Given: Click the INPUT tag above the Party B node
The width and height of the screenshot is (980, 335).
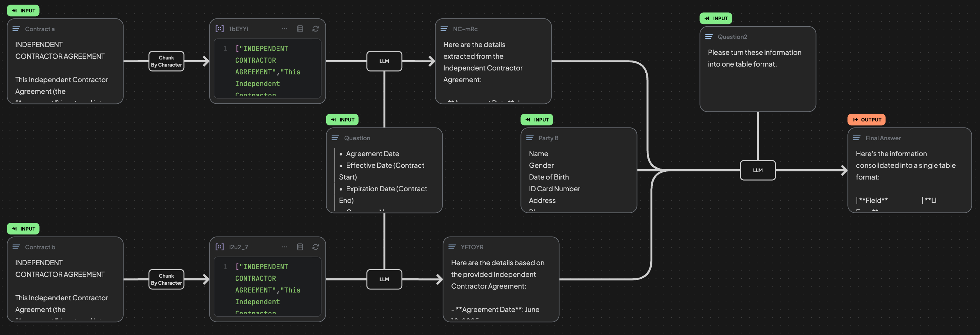Looking at the screenshot, I should click(x=537, y=120).
